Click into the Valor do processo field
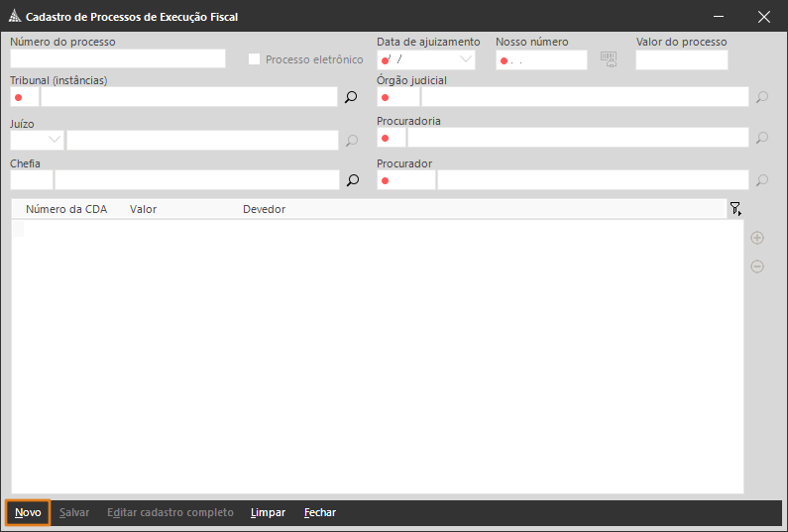Screen dimensions: 788x532 tap(681, 60)
